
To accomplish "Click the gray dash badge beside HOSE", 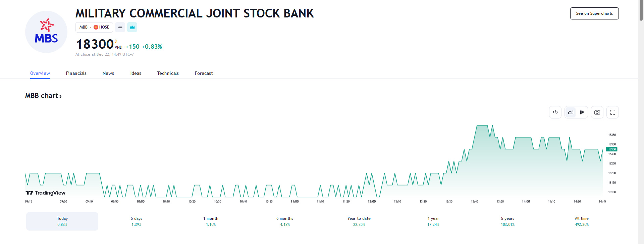I will coord(120,27).
